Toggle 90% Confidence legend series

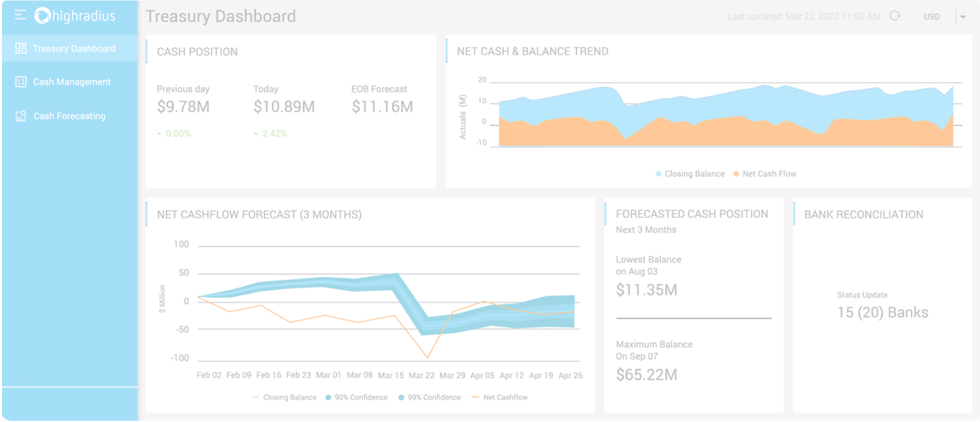(x=355, y=397)
